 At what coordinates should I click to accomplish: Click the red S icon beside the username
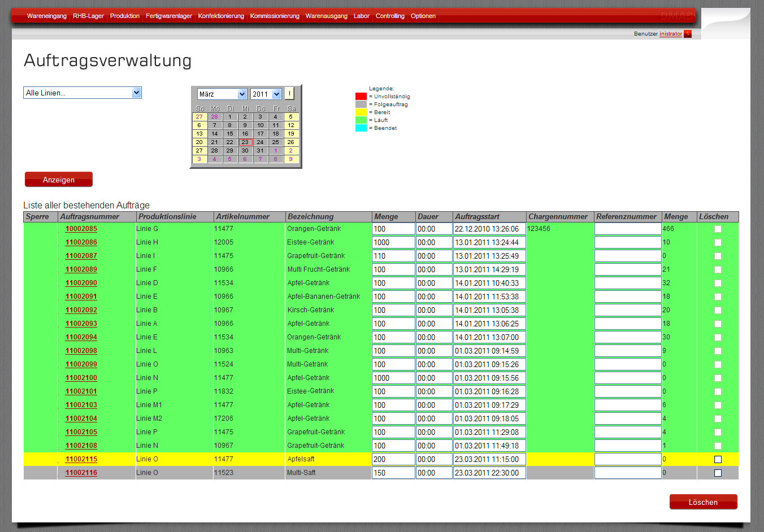pyautogui.click(x=687, y=34)
